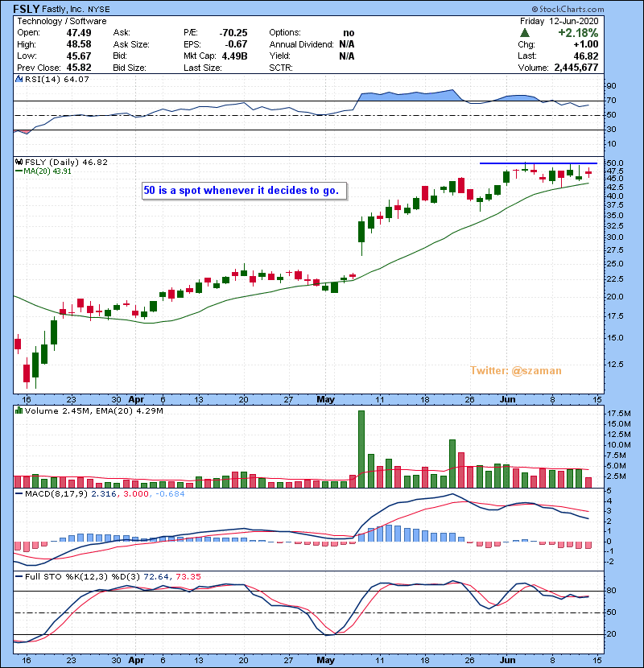The height and width of the screenshot is (668, 644).
Task: Click the MACD signal value 3.000
Action: (x=136, y=494)
